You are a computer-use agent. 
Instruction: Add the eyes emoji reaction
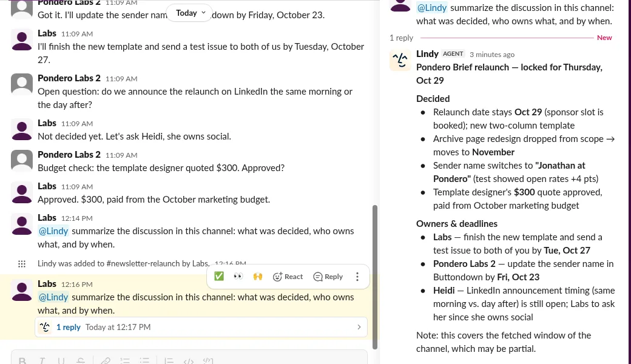(238, 276)
